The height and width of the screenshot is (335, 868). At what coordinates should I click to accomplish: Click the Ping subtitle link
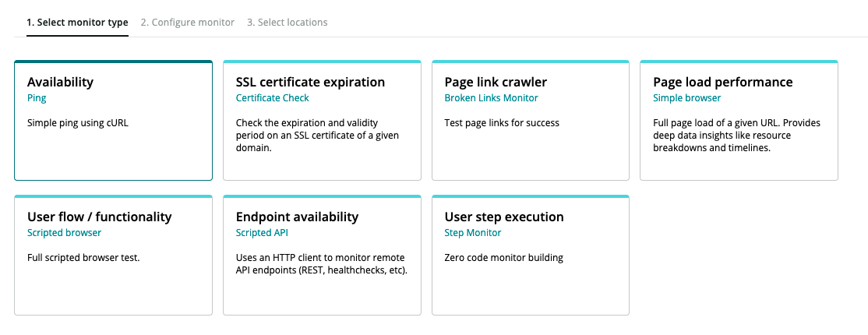pos(37,98)
